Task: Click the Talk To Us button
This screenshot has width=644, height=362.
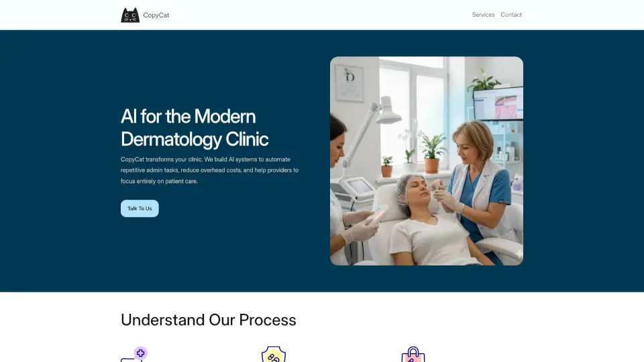Action: click(x=140, y=208)
